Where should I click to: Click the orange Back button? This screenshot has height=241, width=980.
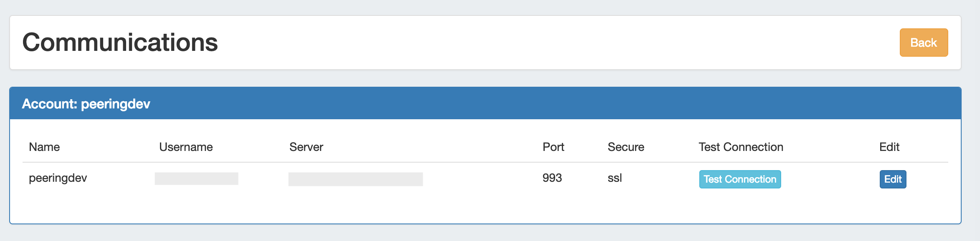point(923,43)
